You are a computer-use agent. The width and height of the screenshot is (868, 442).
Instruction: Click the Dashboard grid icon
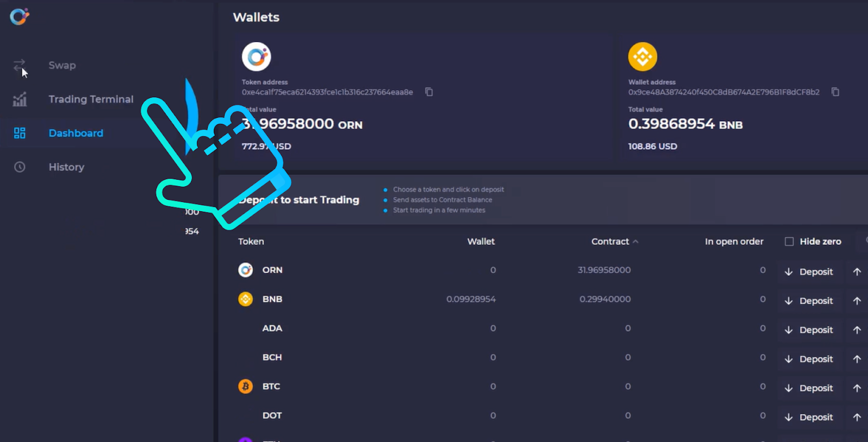click(x=20, y=133)
